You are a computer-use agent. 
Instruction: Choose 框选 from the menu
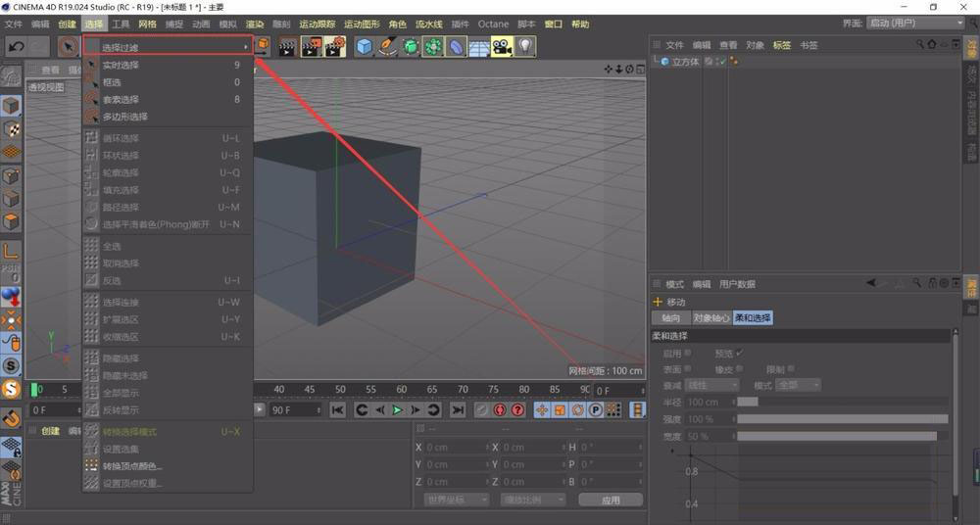pos(168,82)
